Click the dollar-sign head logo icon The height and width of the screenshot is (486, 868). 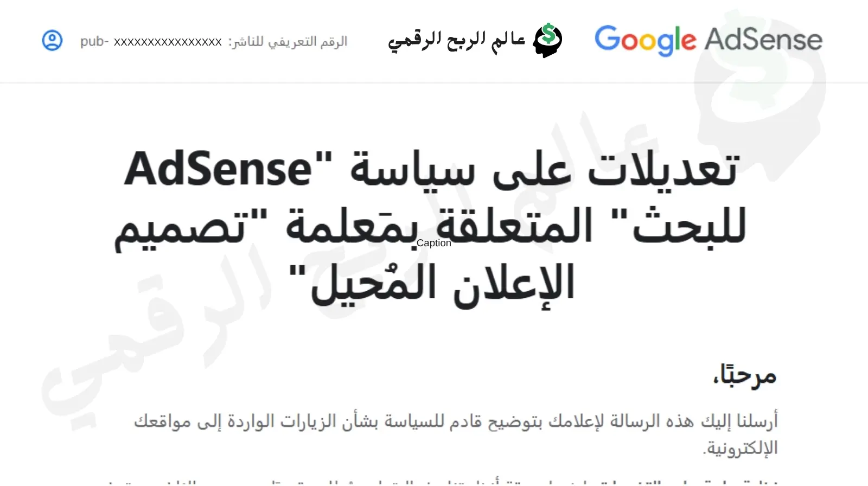[547, 40]
